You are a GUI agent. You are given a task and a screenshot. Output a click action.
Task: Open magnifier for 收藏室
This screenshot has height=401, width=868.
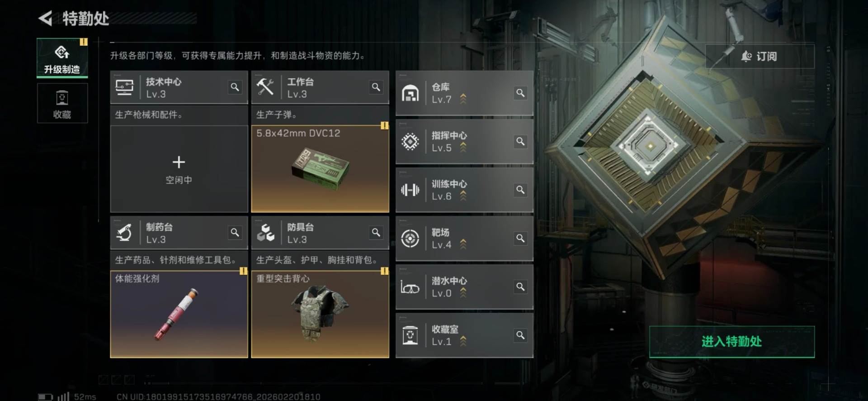pos(520,335)
